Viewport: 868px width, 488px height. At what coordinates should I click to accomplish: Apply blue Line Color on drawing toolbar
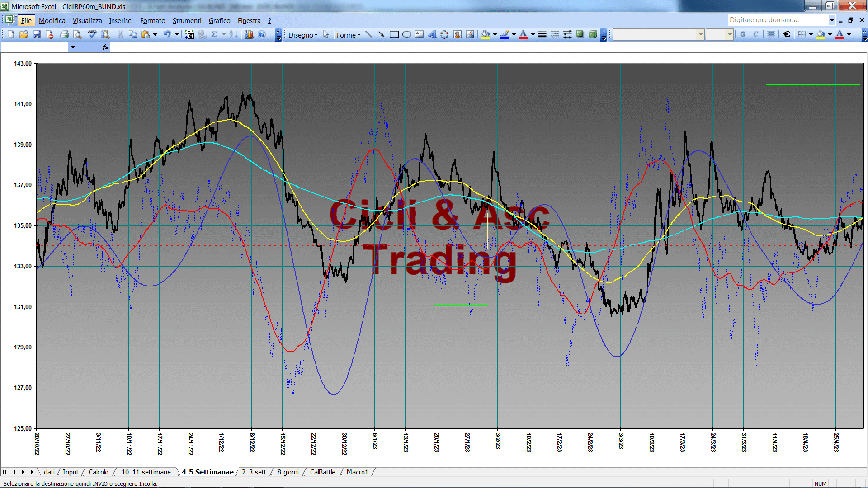[x=505, y=35]
